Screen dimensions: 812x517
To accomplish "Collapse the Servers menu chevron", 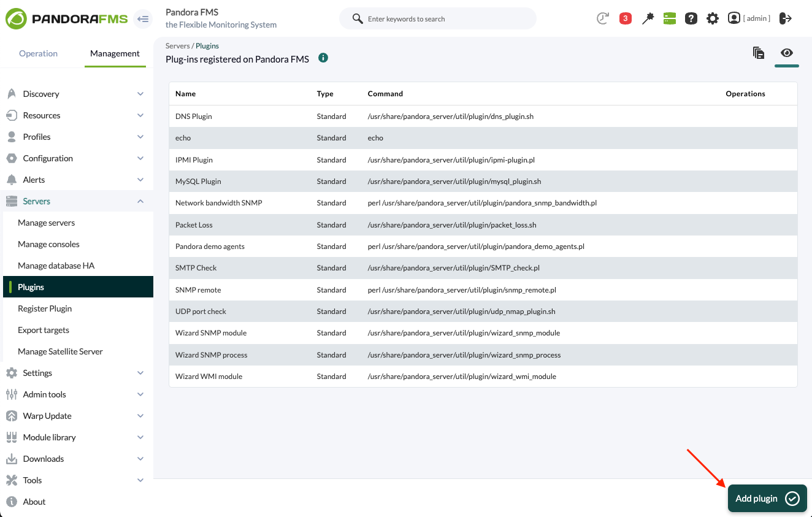I will [140, 201].
